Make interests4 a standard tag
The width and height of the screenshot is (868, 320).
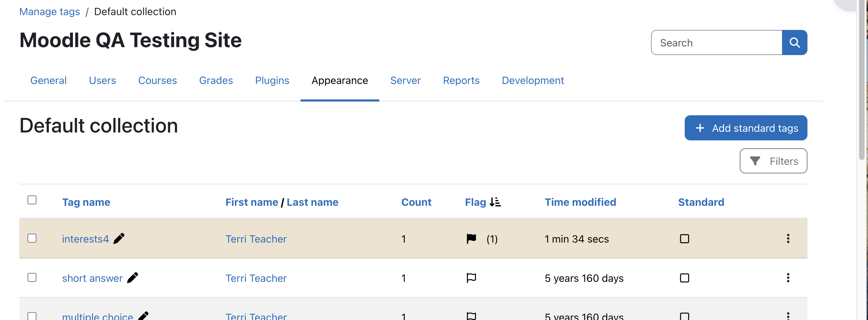(684, 239)
